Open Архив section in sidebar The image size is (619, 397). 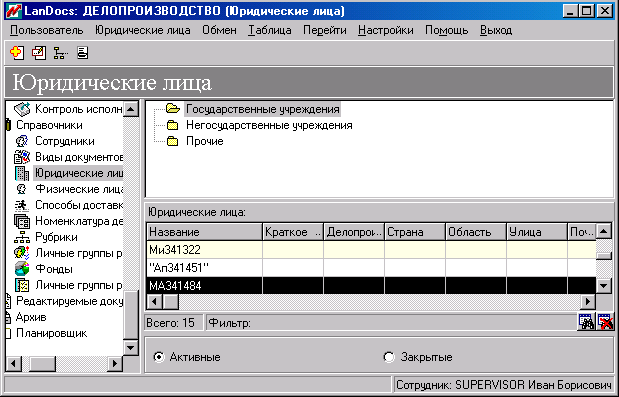click(x=31, y=317)
